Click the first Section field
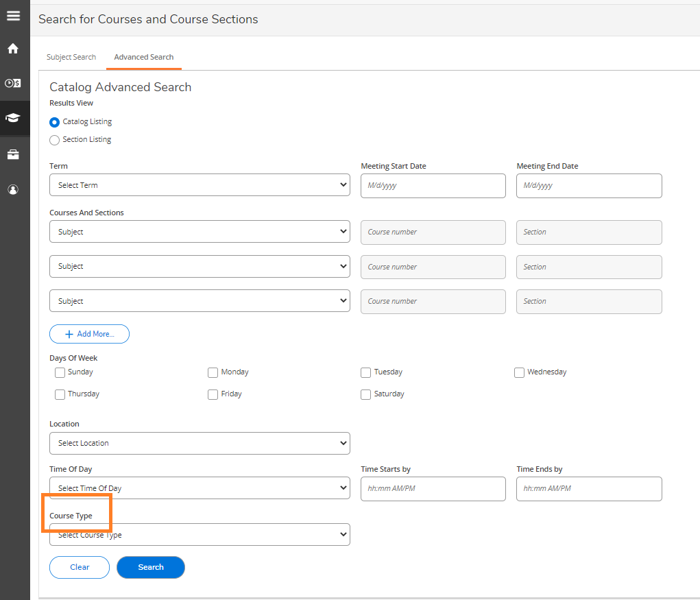The height and width of the screenshot is (600, 700). point(590,232)
